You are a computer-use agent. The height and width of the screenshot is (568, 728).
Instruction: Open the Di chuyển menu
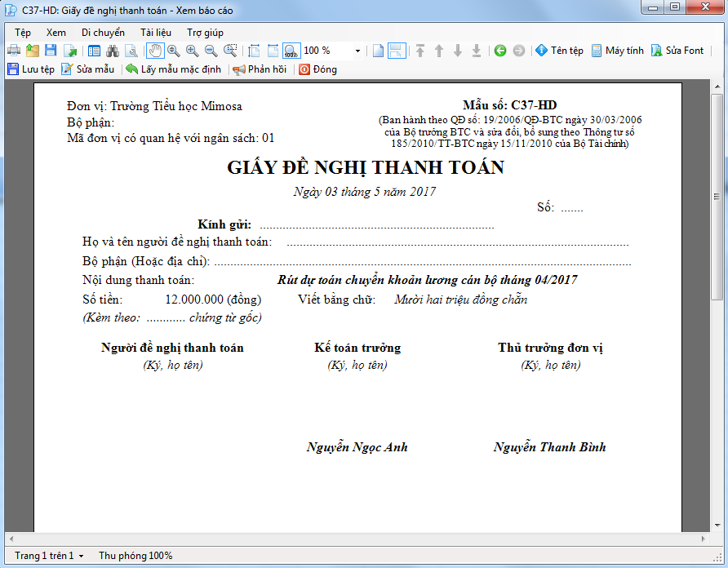103,33
